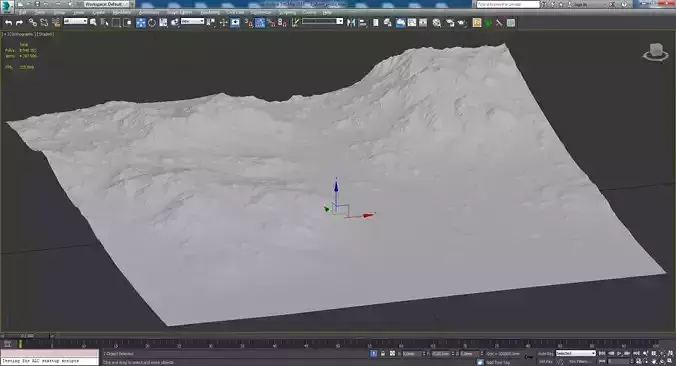Toggle the Percent Snap button
Image resolution: width=676 pixels, height=366 pixels.
(271, 22)
